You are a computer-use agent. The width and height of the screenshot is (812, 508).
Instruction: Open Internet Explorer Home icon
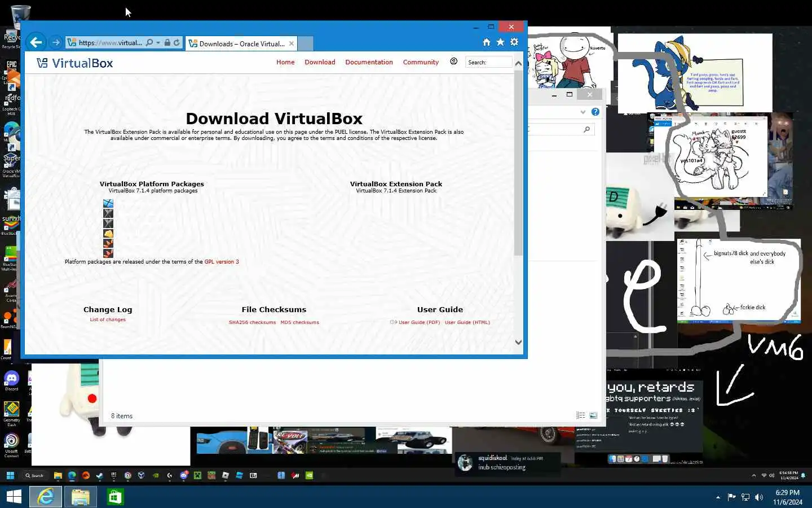tap(487, 42)
